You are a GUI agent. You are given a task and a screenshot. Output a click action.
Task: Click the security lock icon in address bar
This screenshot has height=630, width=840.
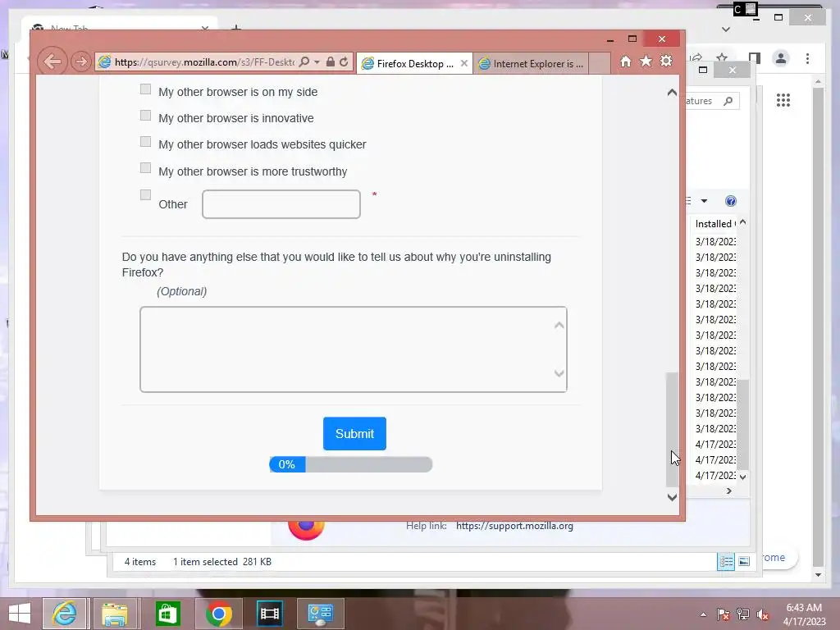pyautogui.click(x=331, y=62)
